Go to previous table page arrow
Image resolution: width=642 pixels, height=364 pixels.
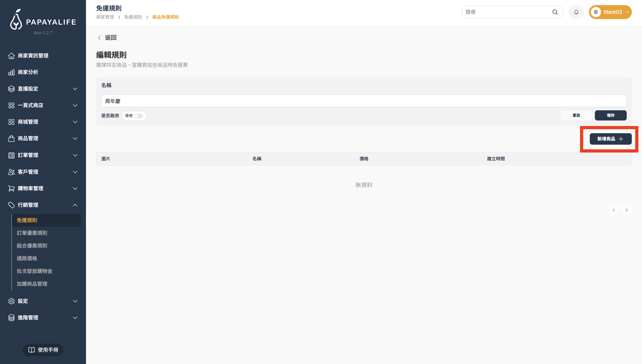[x=614, y=210]
